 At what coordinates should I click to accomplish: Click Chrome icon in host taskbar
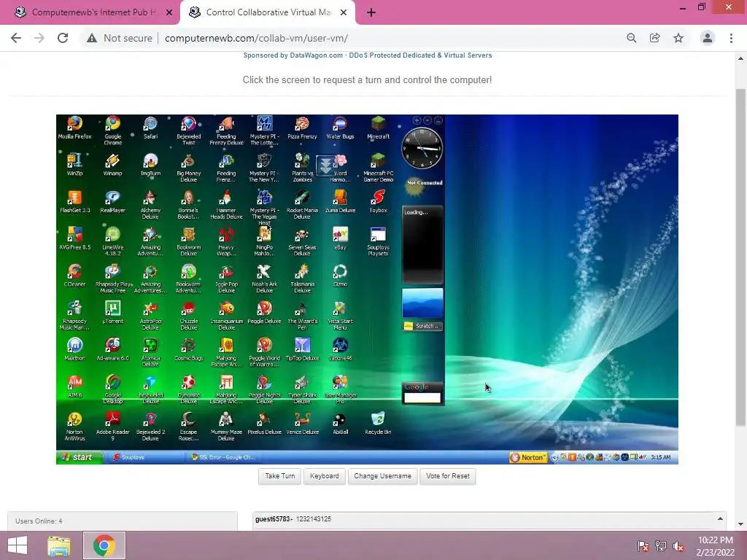click(104, 545)
